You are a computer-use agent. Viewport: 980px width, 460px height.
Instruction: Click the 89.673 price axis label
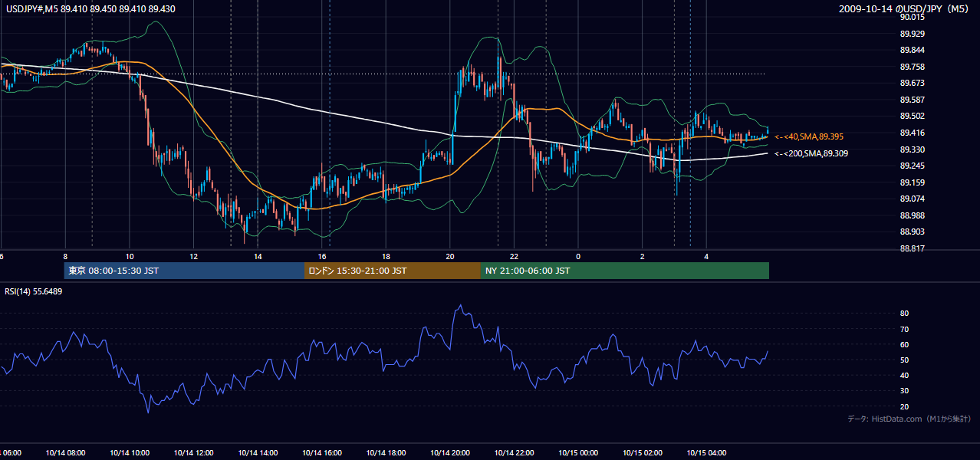(911, 83)
